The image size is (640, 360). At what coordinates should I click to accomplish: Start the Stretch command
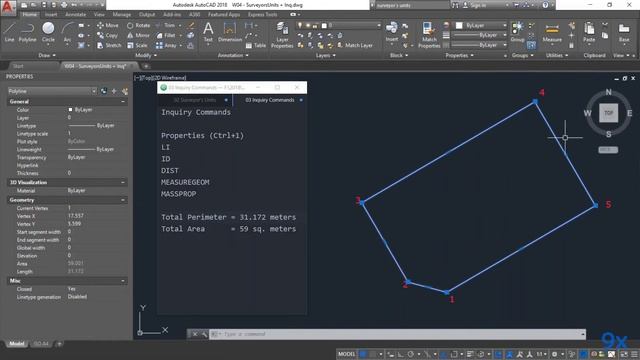(x=109, y=45)
